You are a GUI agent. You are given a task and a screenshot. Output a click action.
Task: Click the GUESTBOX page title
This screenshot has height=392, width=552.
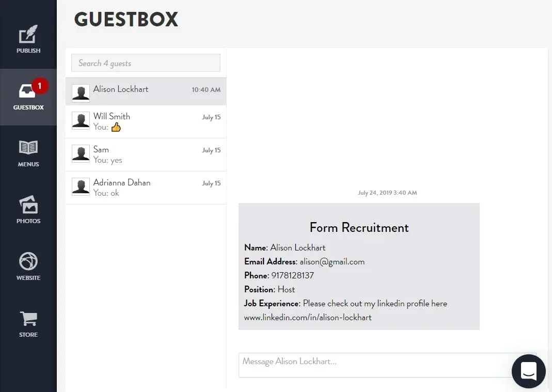click(x=126, y=20)
